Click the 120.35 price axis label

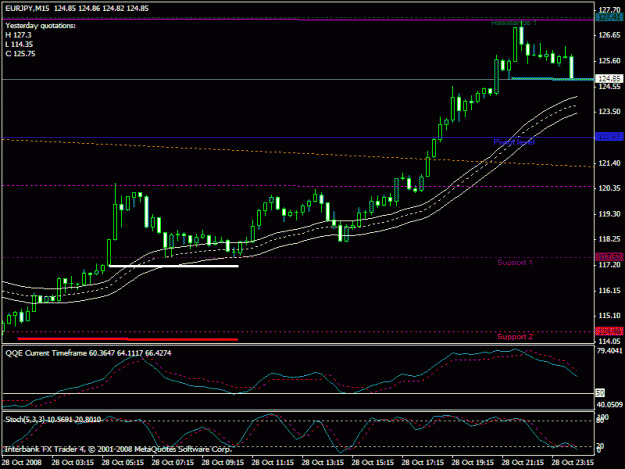click(x=609, y=188)
